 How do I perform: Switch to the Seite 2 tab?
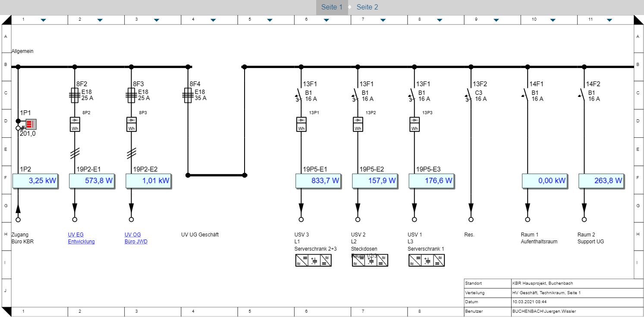point(367,7)
